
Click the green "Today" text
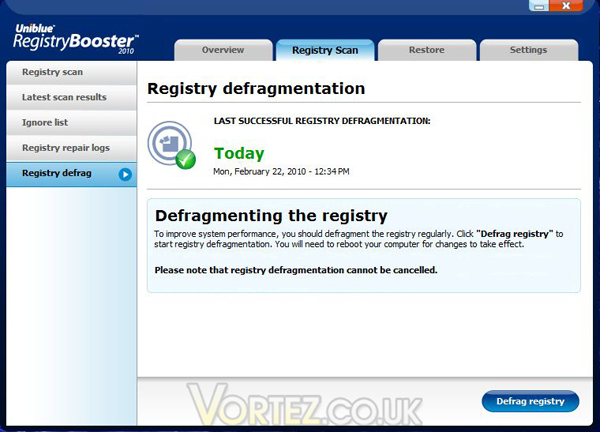coord(239,153)
